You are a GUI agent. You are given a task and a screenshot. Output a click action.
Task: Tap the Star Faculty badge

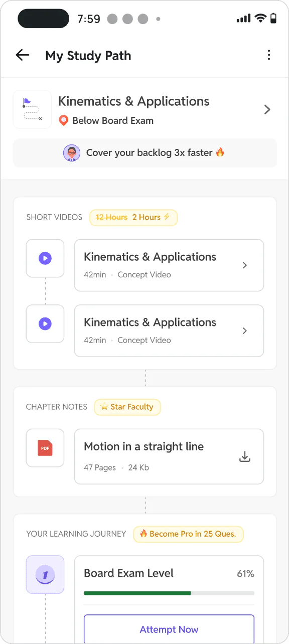click(x=127, y=407)
